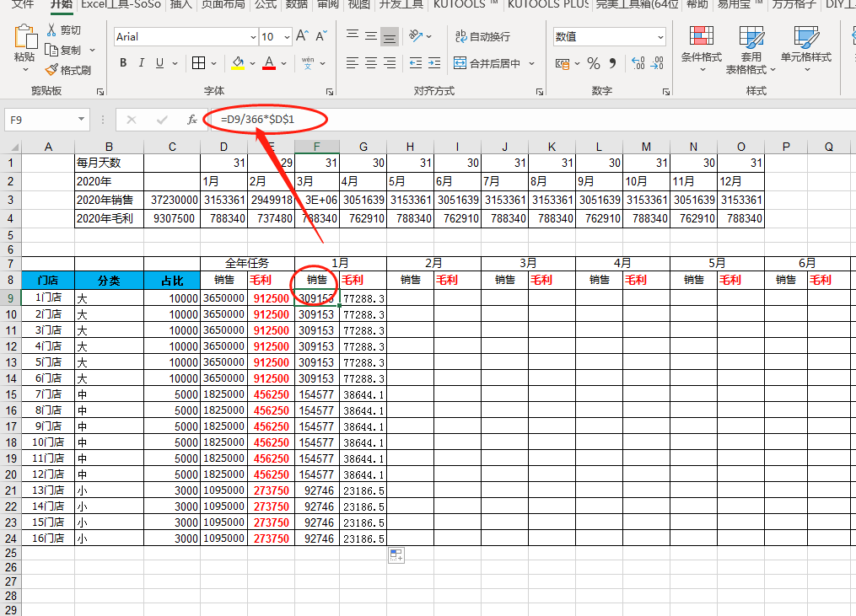The width and height of the screenshot is (856, 616).
Task: Apply middle vertical alignment
Action: (371, 36)
